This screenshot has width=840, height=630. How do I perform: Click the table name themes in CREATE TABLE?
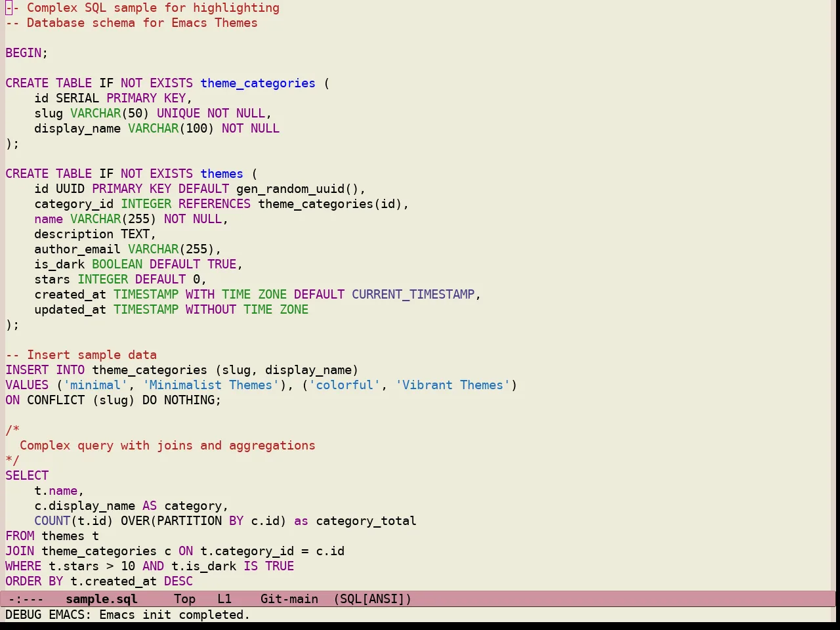[x=222, y=173]
